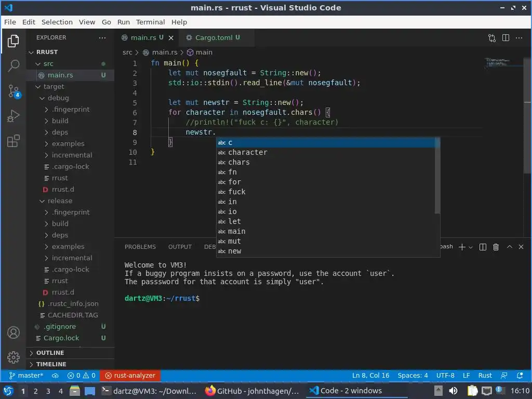
Task: Click feedback icon in status bar
Action: [504, 376]
